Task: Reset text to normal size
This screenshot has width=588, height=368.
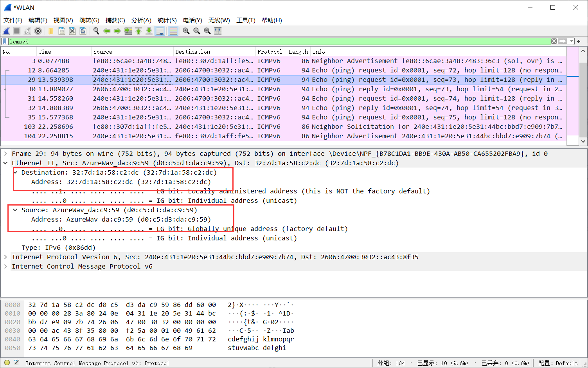Action: (207, 31)
